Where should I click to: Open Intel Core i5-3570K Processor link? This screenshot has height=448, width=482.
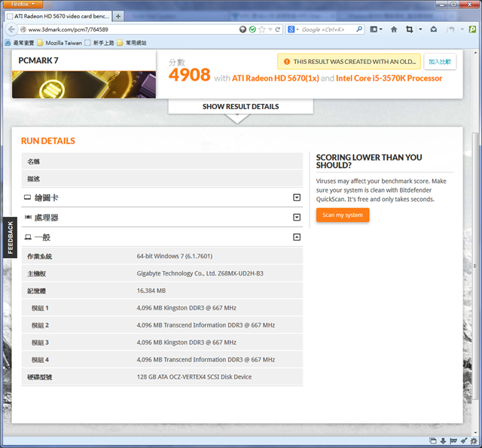[389, 78]
